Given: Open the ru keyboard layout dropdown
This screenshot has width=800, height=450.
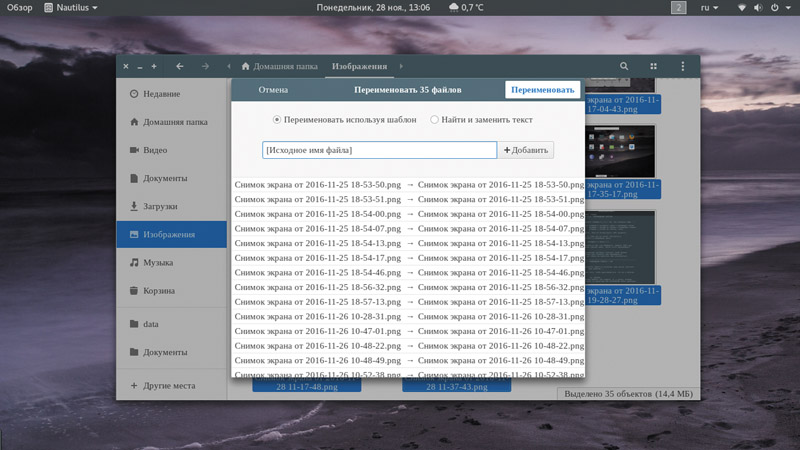Looking at the screenshot, I should (709, 8).
